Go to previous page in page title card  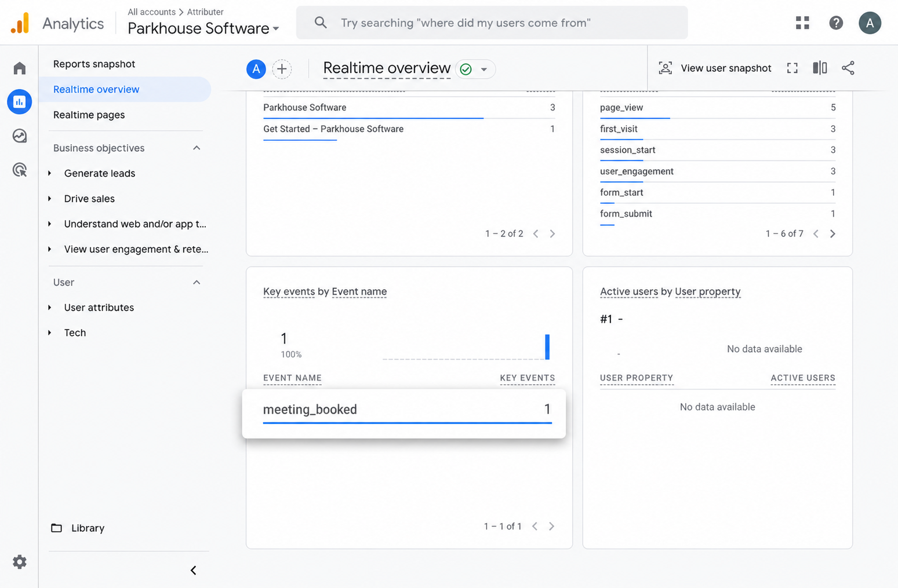click(x=536, y=233)
